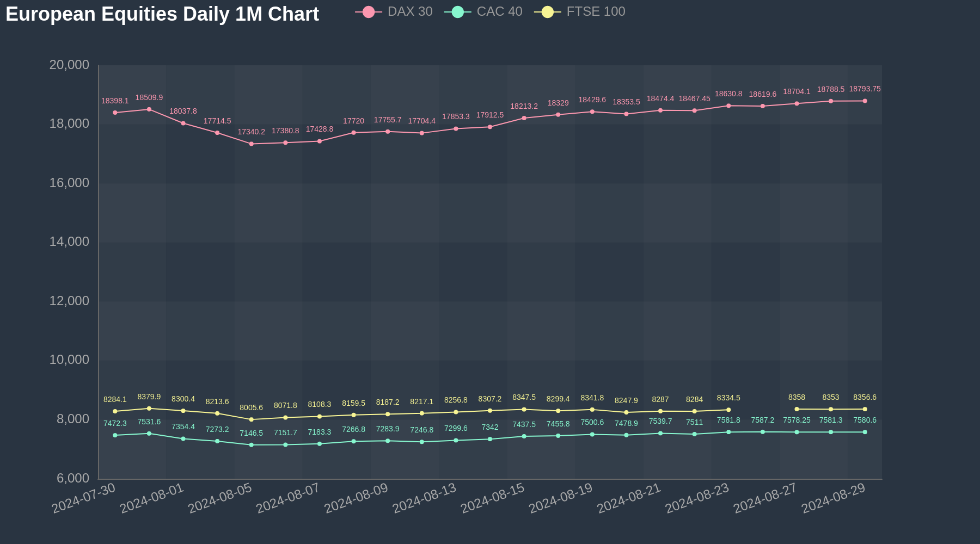The image size is (980, 544).
Task: Click the 10,000 y-axis label
Action: [x=69, y=360]
